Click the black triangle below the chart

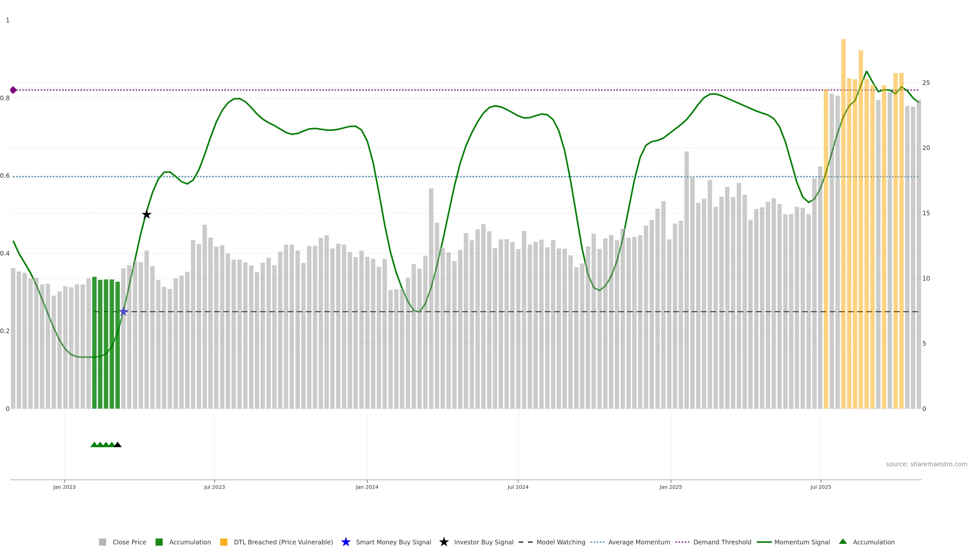(x=118, y=445)
